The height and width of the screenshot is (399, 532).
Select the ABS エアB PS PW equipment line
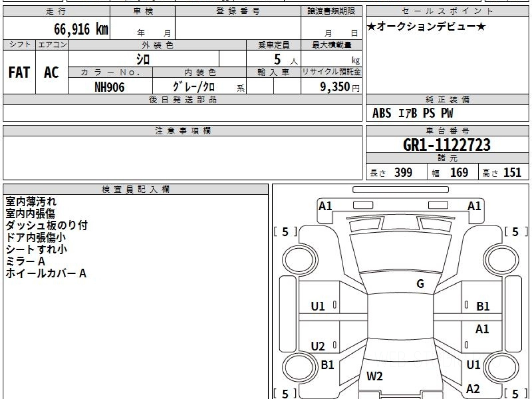click(413, 113)
